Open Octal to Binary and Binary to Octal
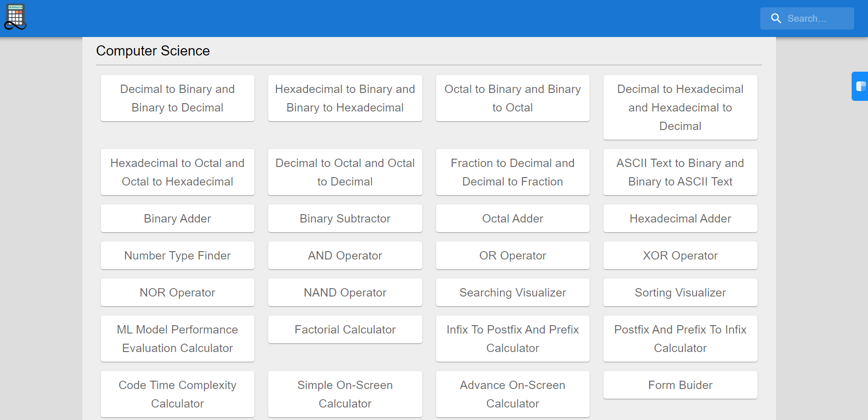 pyautogui.click(x=513, y=98)
